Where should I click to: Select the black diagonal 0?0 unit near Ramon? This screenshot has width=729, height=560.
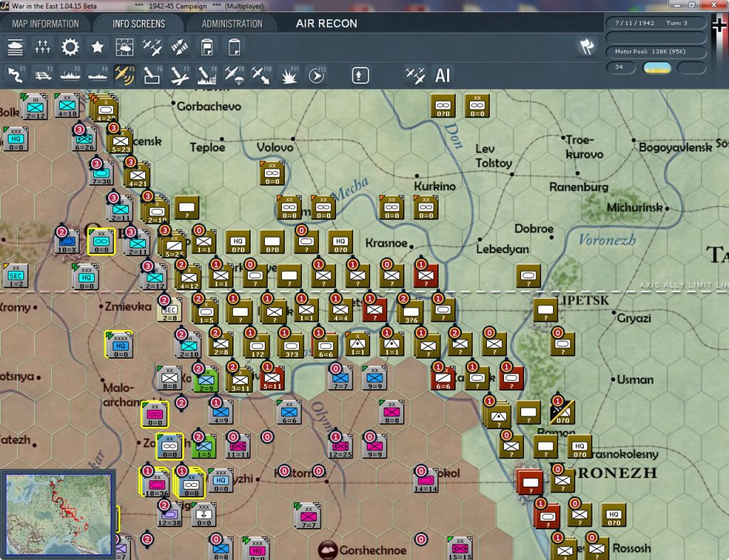point(562,413)
